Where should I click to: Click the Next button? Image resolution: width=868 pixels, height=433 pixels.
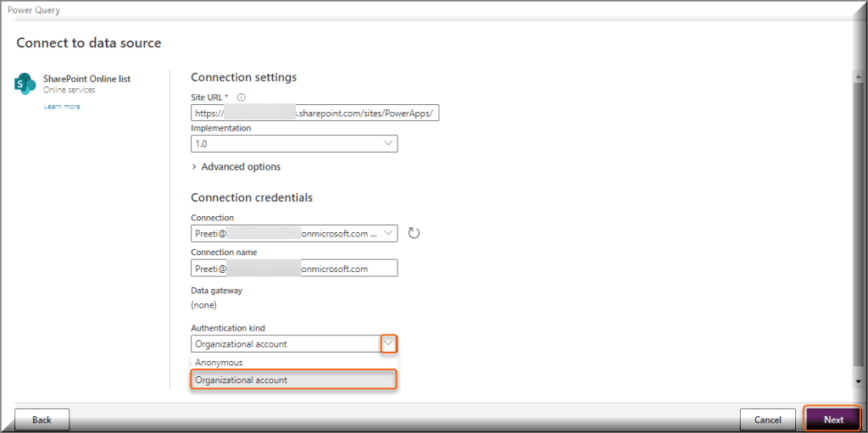(833, 419)
